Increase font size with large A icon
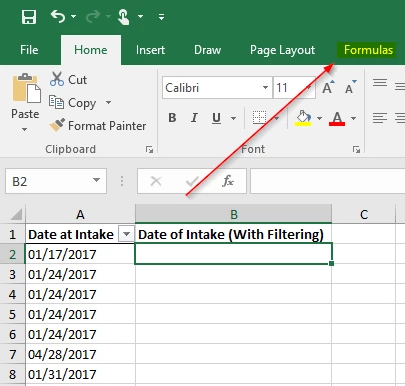 point(328,87)
